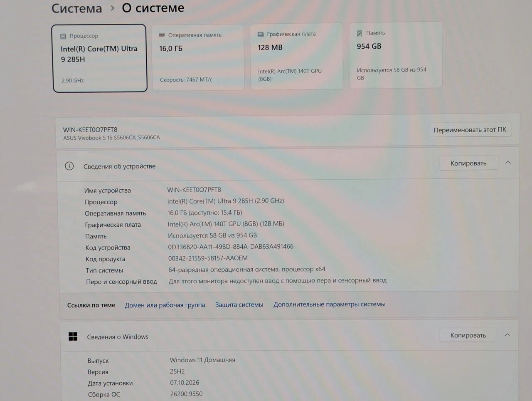Click the О системе page heading

(x=153, y=7)
